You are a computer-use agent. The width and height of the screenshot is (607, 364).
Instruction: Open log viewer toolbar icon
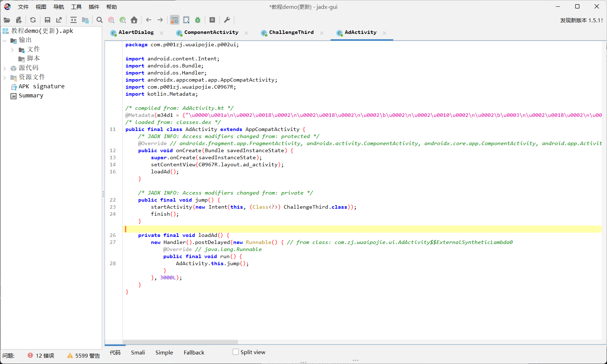click(212, 20)
